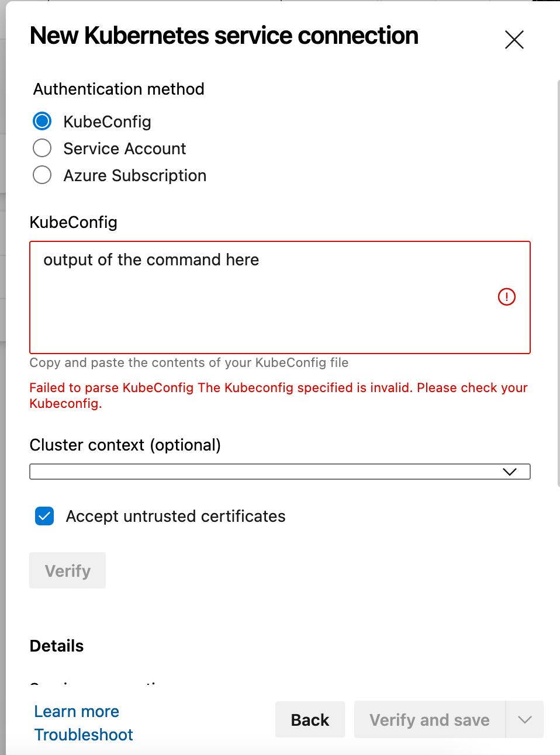Choose Azure Subscription authentication
The image size is (560, 755).
42,175
